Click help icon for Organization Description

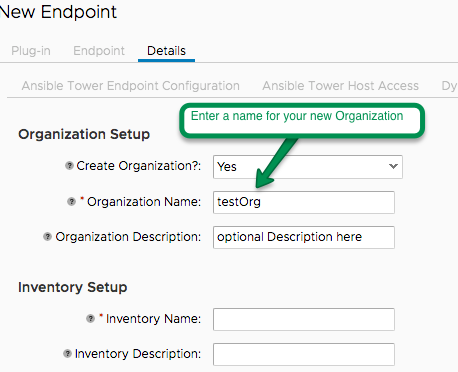[x=47, y=237]
